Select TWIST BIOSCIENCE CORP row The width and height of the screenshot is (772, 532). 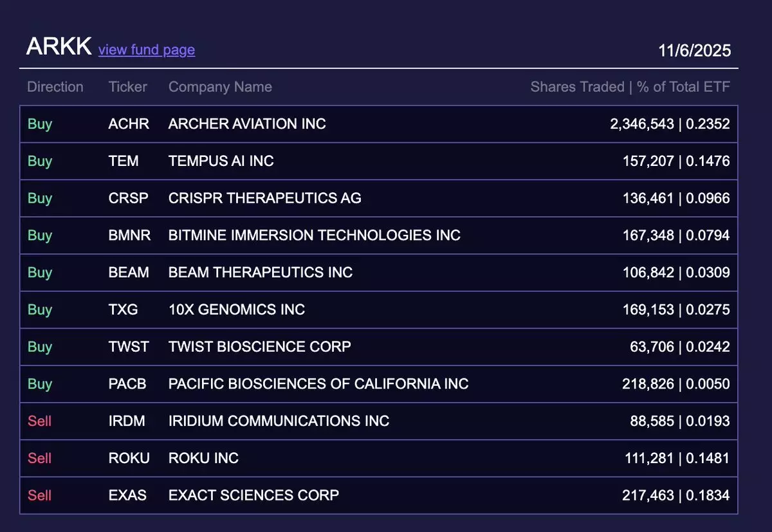pos(259,347)
